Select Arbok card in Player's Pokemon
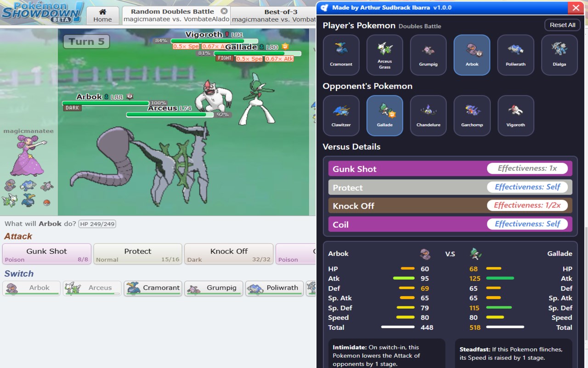This screenshot has width=588, height=368. point(472,55)
